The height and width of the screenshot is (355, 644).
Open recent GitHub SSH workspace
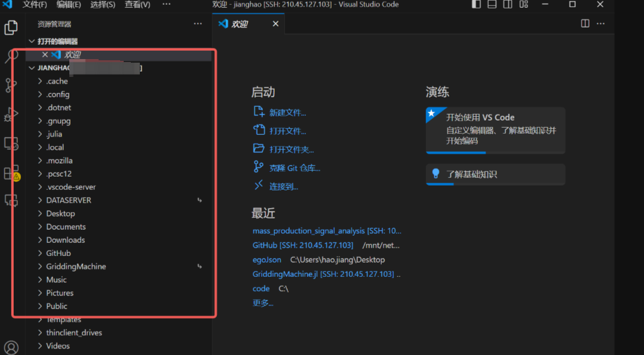click(x=303, y=245)
